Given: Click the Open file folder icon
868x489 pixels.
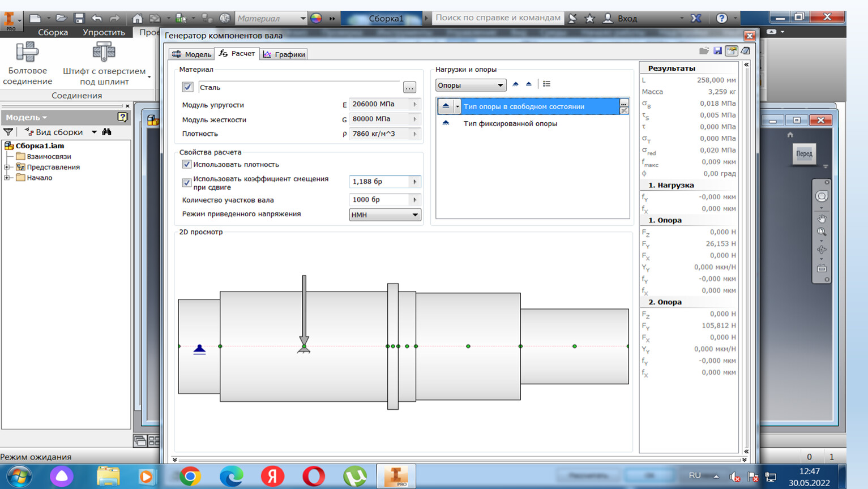Looking at the screenshot, I should (x=61, y=18).
